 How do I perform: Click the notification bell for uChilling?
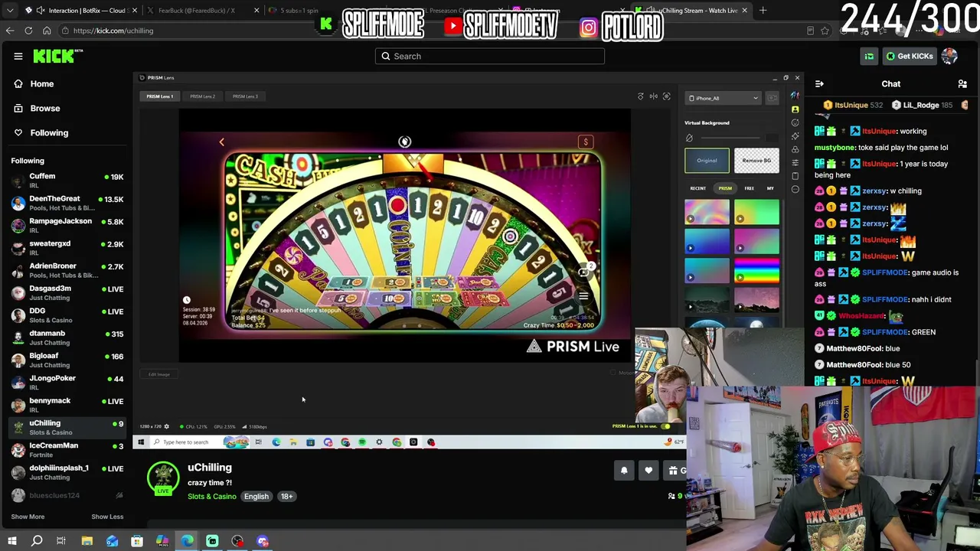coord(624,471)
